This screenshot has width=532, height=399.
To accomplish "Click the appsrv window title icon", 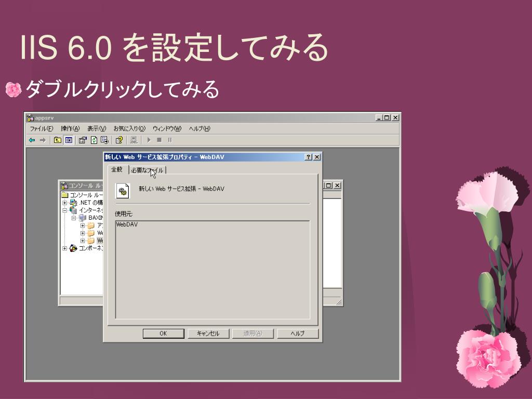I will (30, 118).
